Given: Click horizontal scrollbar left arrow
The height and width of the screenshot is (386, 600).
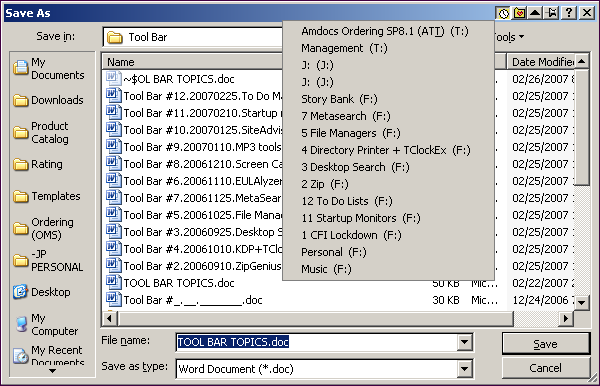Looking at the screenshot, I should (109, 318).
